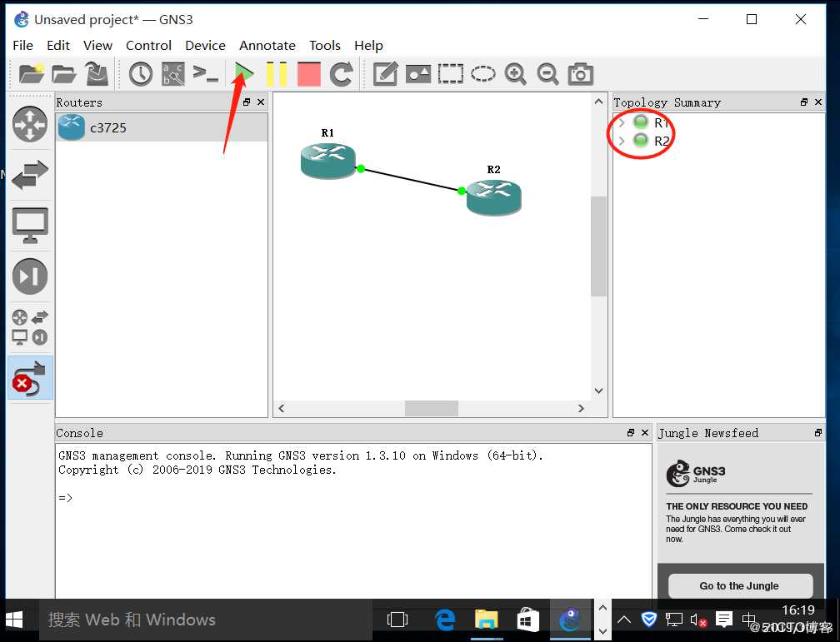Reload all devices icon

pyautogui.click(x=342, y=74)
